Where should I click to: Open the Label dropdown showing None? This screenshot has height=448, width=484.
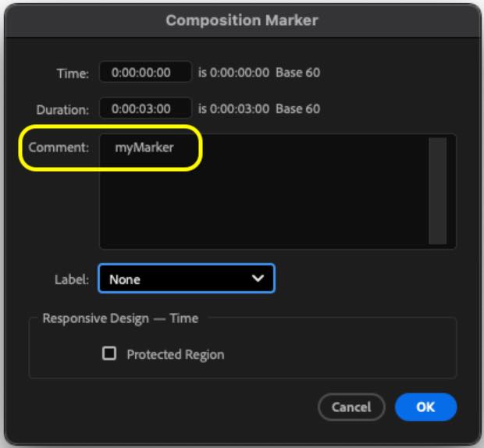(x=186, y=279)
